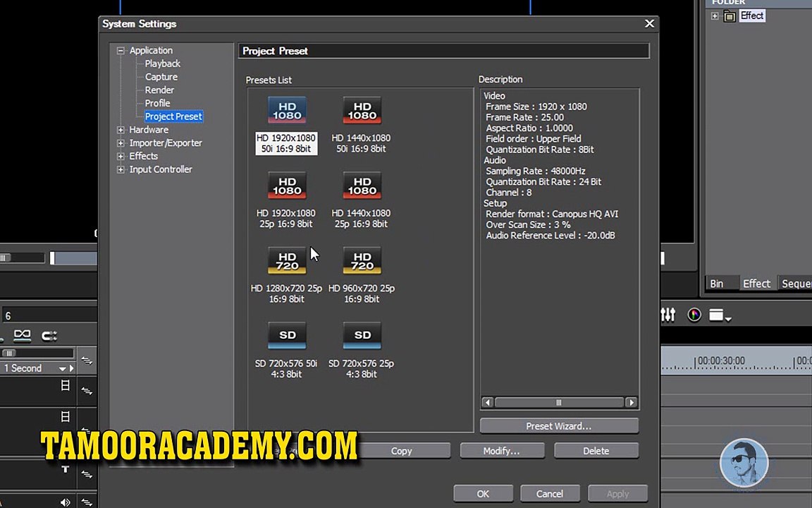812x508 pixels.
Task: Click the timescale slider handle
Action: coord(8,353)
